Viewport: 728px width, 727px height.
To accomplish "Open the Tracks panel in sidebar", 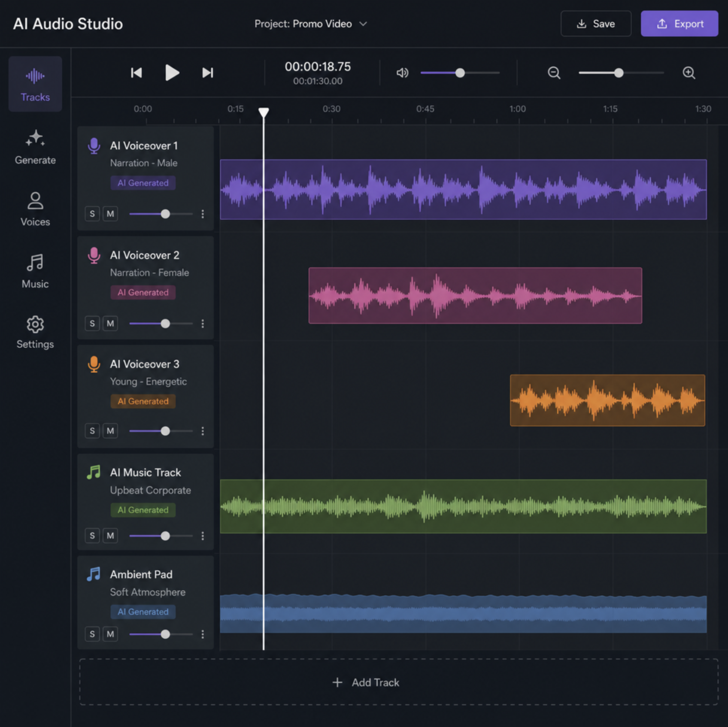I will 35,84.
